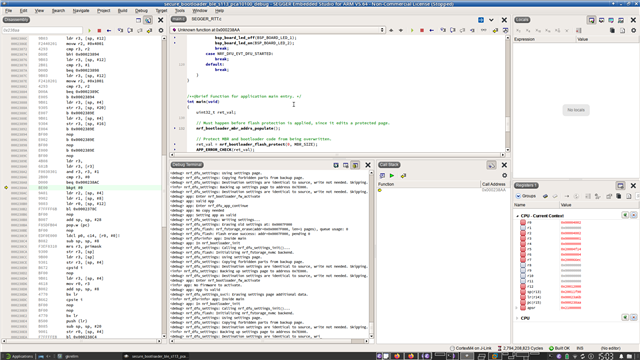
Task: Click blue split-editor icon above code
Action: click(x=481, y=20)
